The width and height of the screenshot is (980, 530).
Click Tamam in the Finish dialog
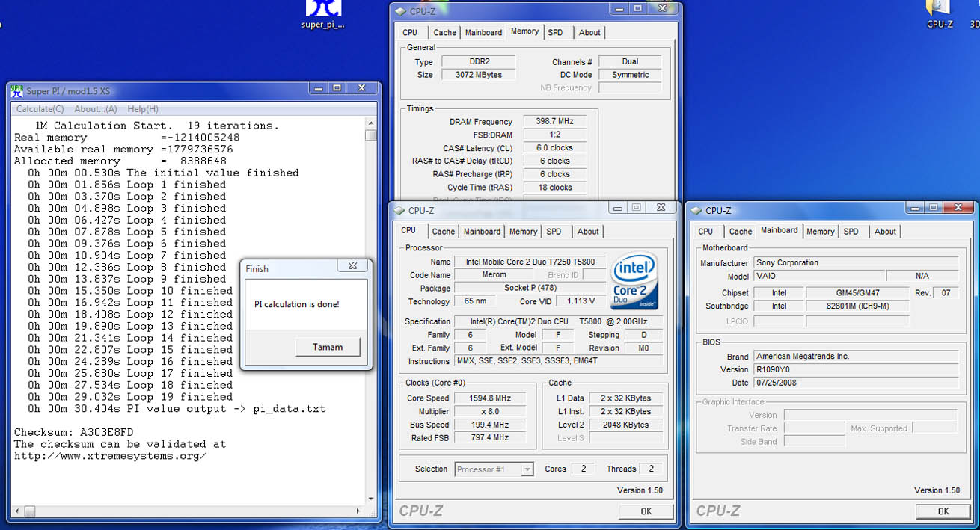[328, 347]
